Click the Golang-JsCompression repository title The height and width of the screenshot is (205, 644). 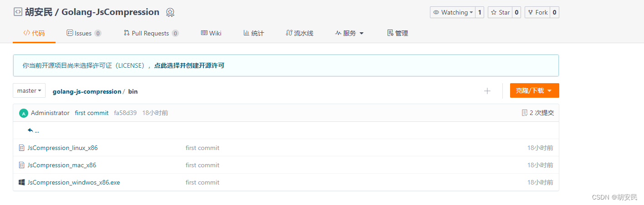pyautogui.click(x=111, y=12)
